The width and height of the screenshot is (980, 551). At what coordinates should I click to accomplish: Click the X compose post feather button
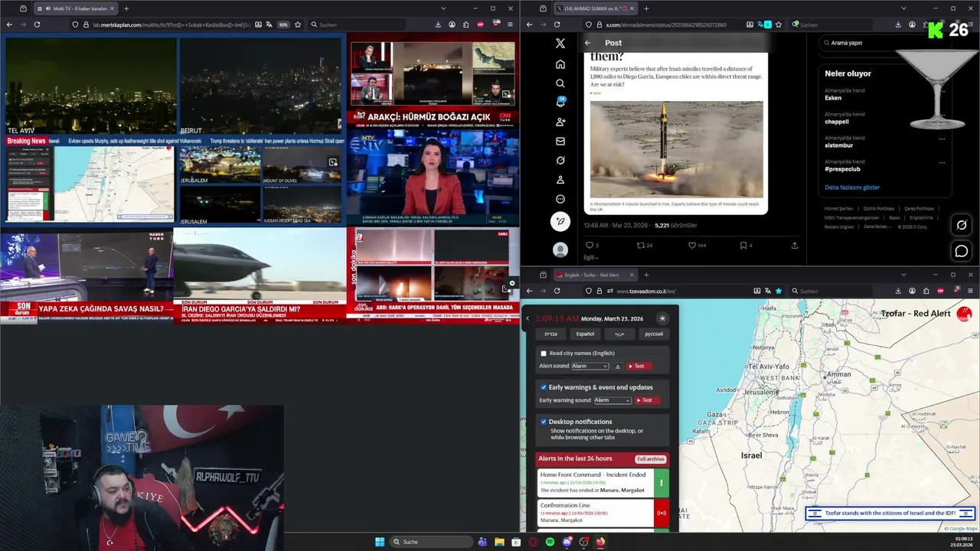(x=560, y=222)
